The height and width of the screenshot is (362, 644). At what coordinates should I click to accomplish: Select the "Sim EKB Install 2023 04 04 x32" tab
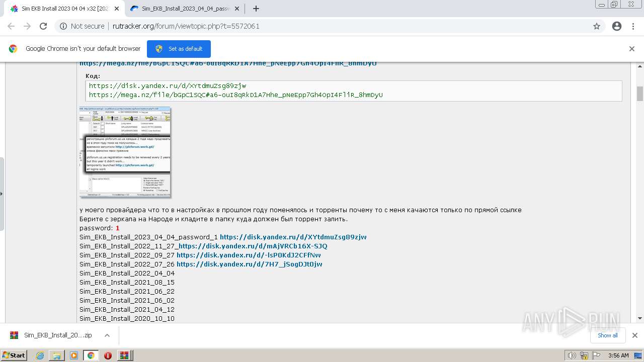point(64,9)
